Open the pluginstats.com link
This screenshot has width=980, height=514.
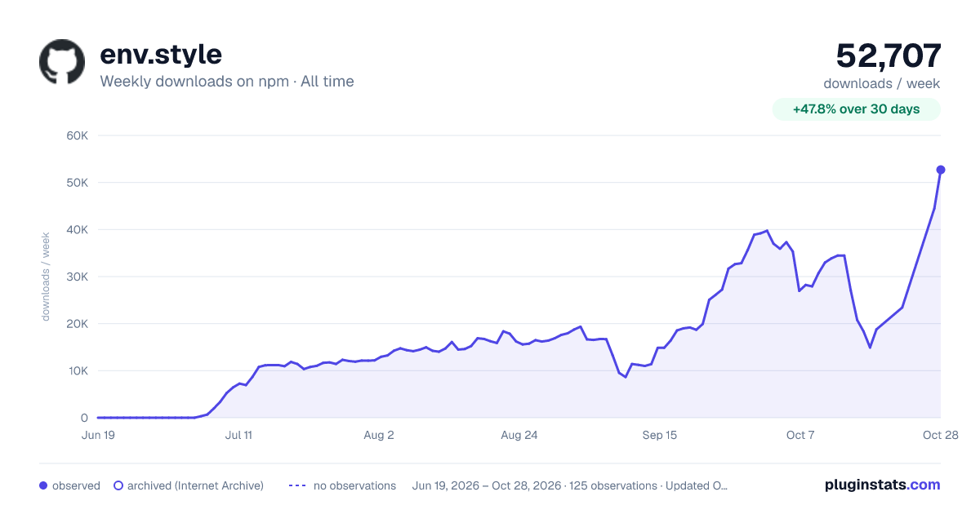pos(883,485)
